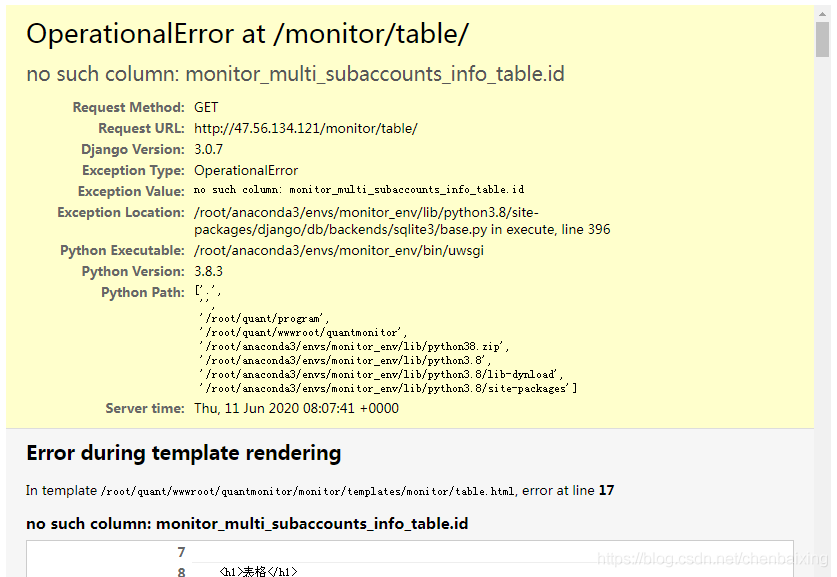This screenshot has height=577, width=837.
Task: Click the Server time value
Action: click(296, 408)
